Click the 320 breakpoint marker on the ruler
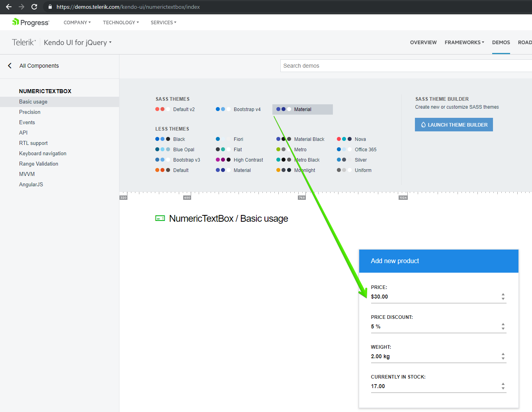The image size is (532, 412). coord(123,197)
